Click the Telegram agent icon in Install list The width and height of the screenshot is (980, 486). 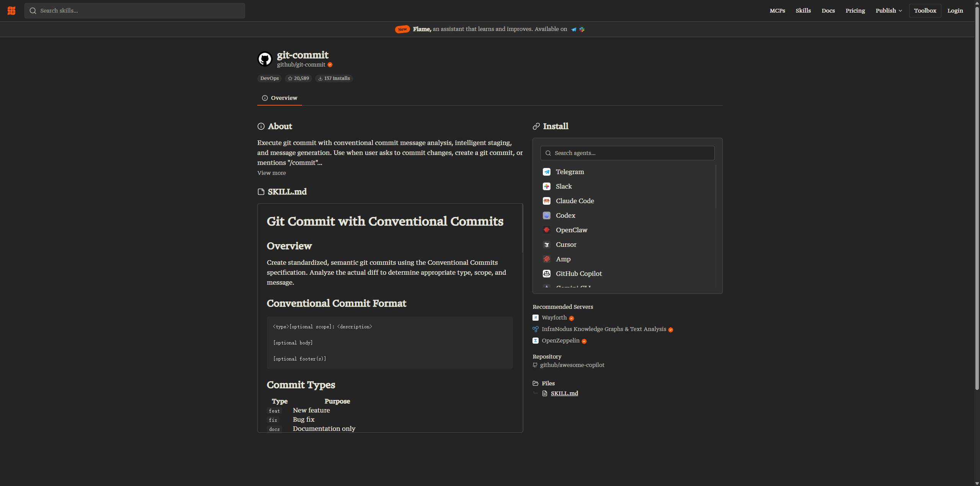click(547, 172)
